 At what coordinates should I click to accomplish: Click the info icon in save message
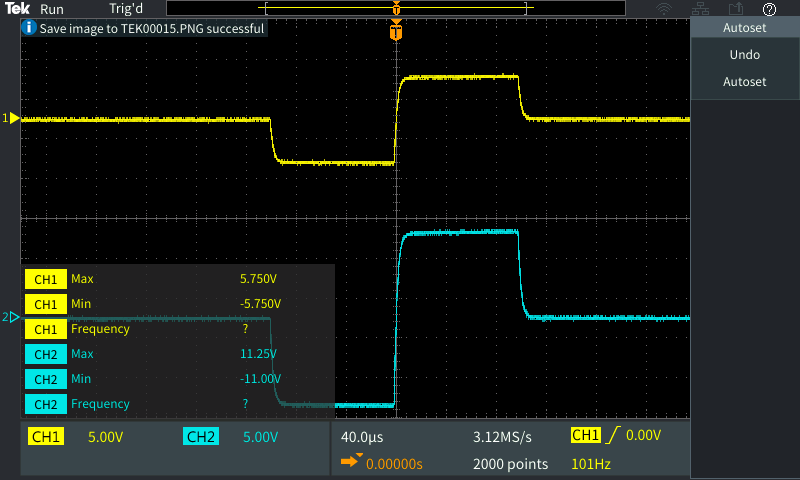tap(29, 28)
